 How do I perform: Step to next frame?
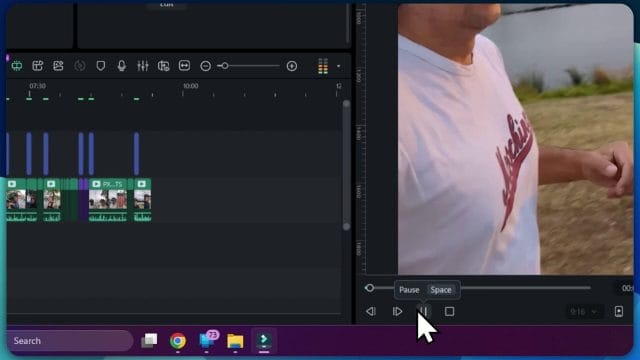397,311
